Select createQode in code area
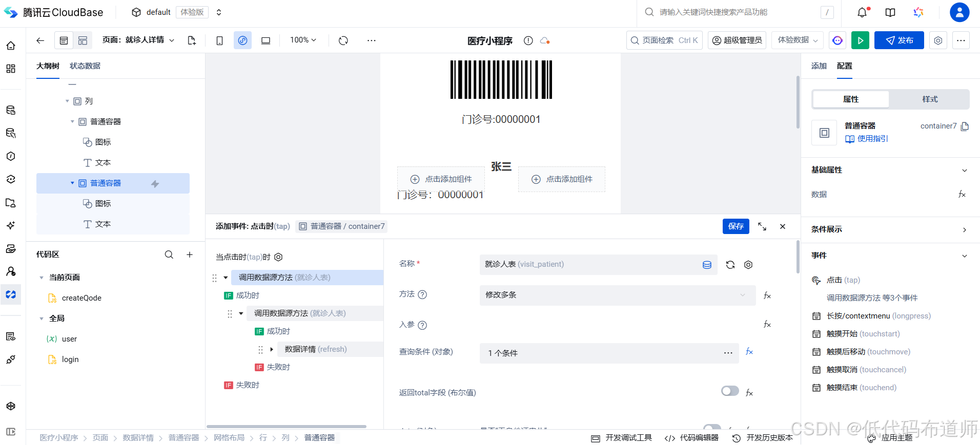Image resolution: width=980 pixels, height=445 pixels. [x=81, y=298]
